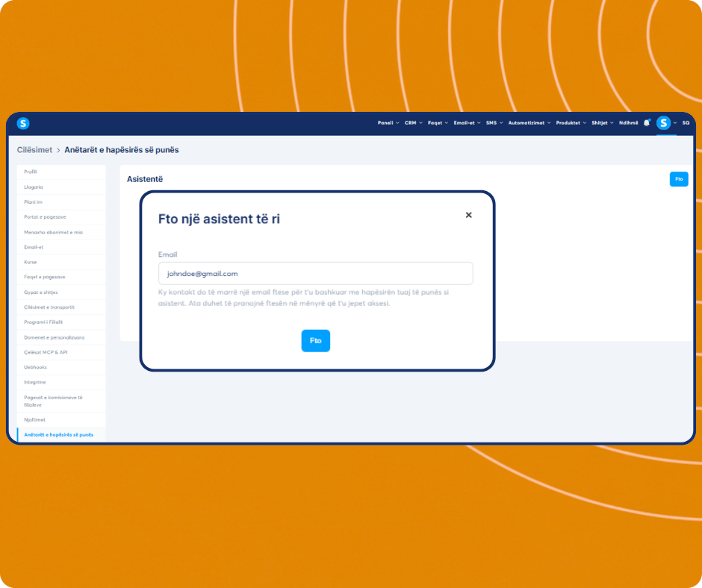The height and width of the screenshot is (588, 702).
Task: Click the Cilësimet breadcrumb link
Action: pos(34,150)
